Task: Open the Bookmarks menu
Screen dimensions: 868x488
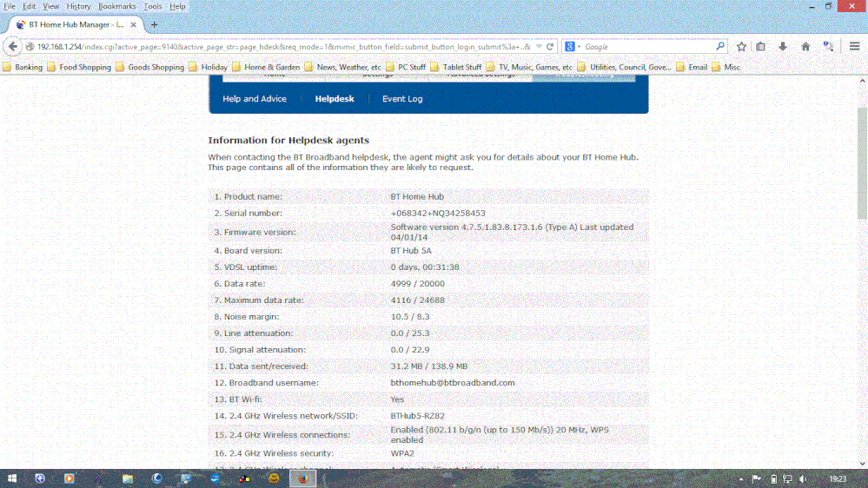Action: [x=116, y=6]
